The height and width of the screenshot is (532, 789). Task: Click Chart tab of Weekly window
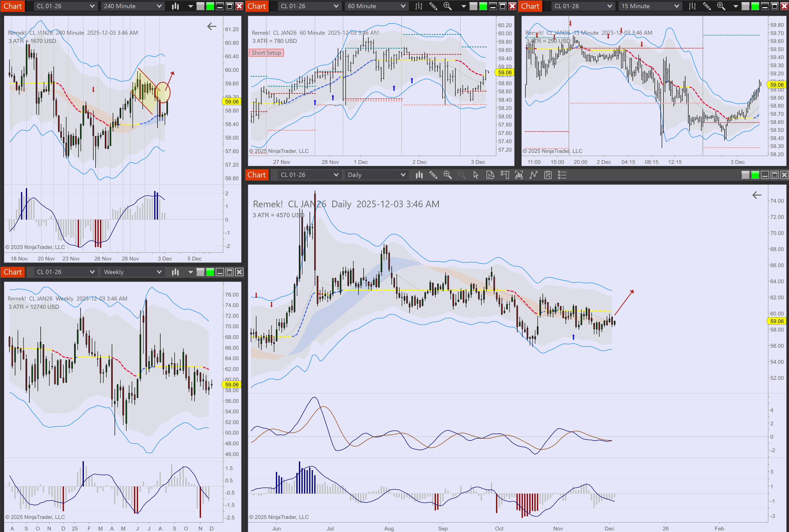coord(13,272)
